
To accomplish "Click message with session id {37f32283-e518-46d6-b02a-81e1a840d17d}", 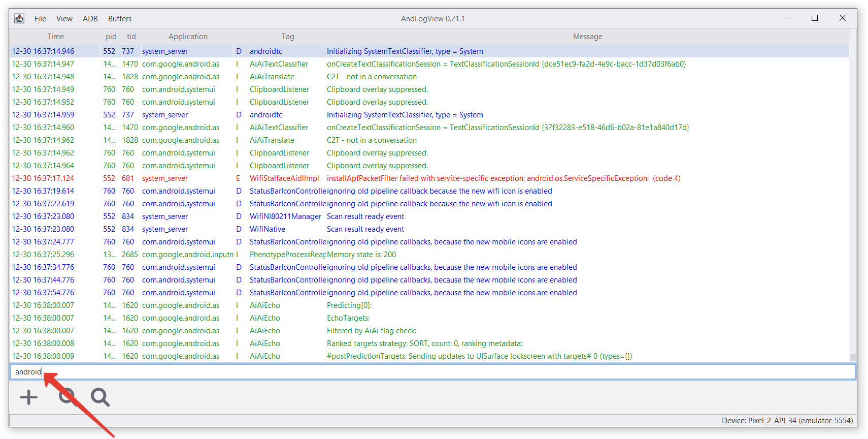I will pos(508,128).
